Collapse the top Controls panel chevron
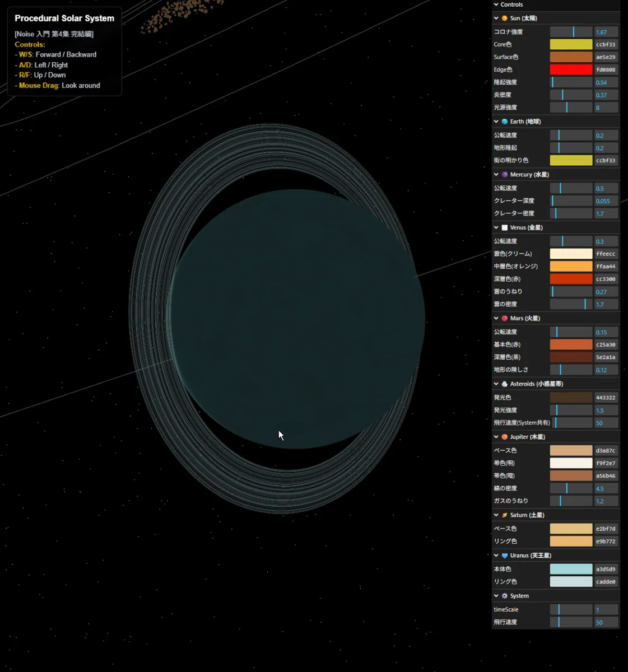628x672 pixels. click(x=496, y=4)
